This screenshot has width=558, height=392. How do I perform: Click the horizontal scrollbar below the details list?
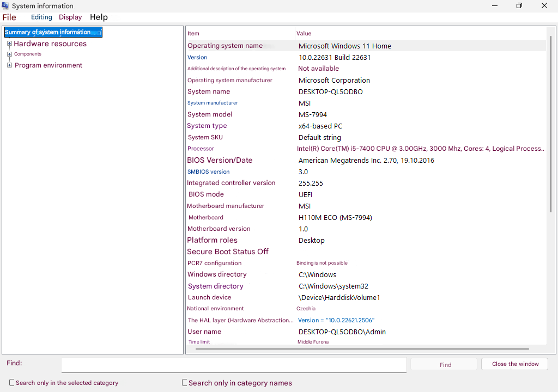pyautogui.click(x=362, y=349)
